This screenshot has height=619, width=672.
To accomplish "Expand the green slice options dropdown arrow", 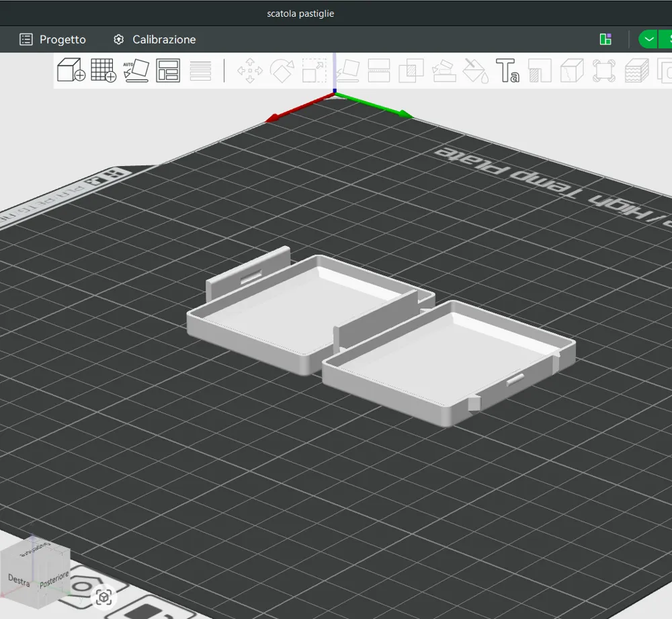I will point(649,40).
